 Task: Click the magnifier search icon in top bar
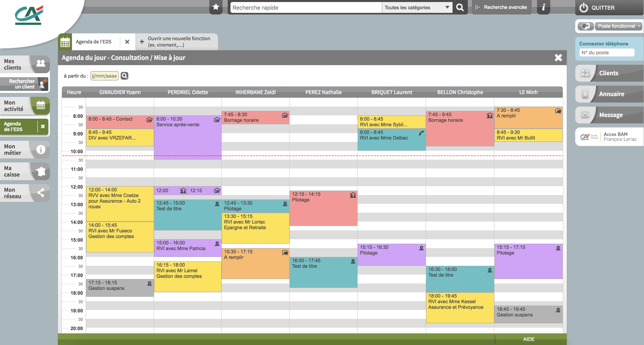tap(460, 7)
